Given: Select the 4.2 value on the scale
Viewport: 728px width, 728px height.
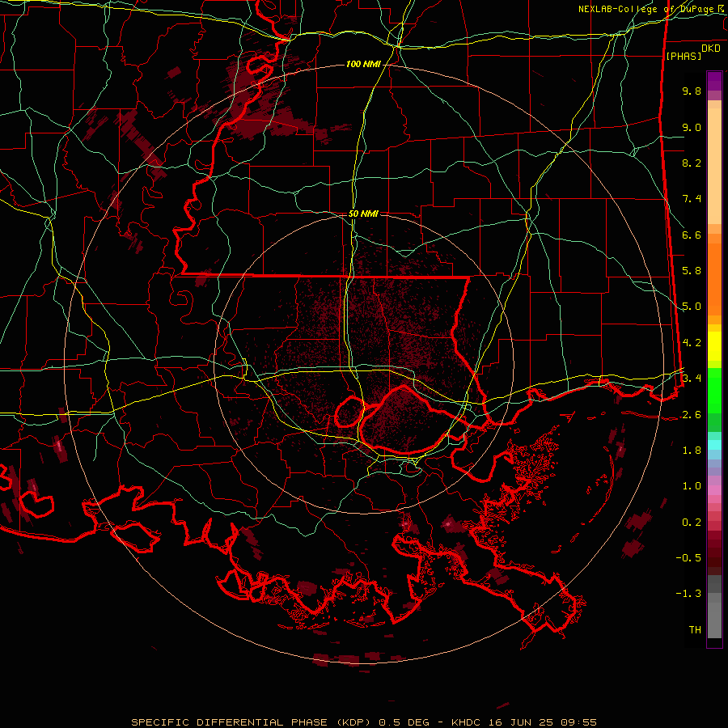Looking at the screenshot, I should pyautogui.click(x=692, y=343).
